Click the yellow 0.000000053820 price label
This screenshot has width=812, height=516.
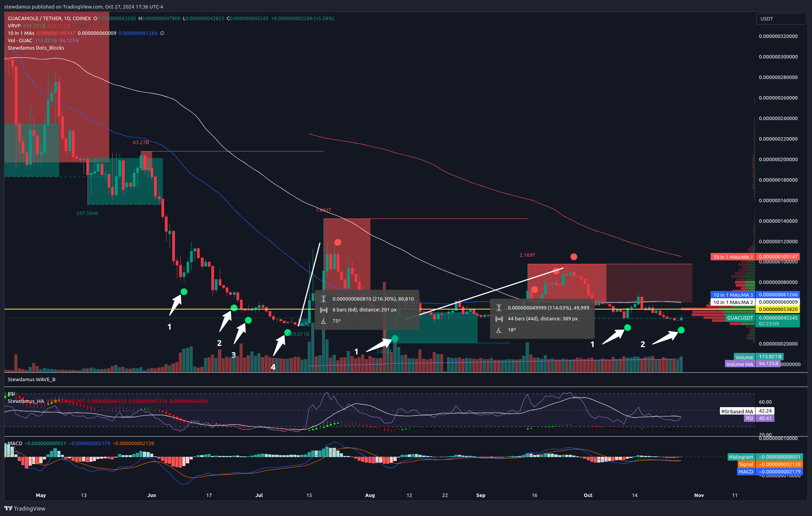[778, 310]
